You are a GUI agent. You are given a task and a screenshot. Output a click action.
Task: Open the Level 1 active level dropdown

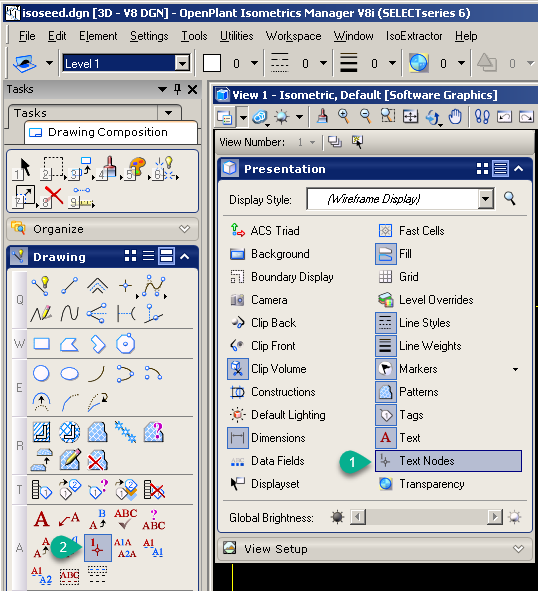coord(182,63)
